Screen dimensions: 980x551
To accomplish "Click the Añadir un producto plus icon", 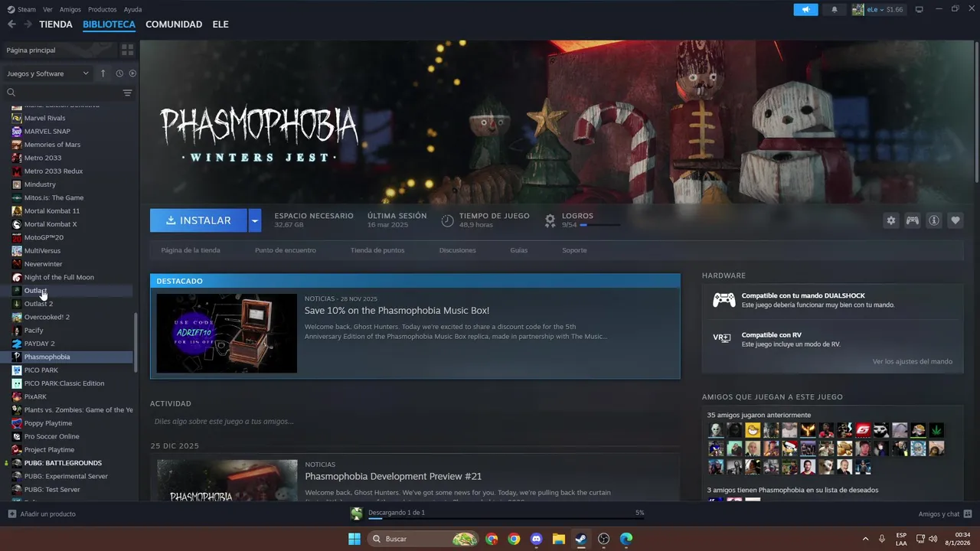I will coord(11,514).
